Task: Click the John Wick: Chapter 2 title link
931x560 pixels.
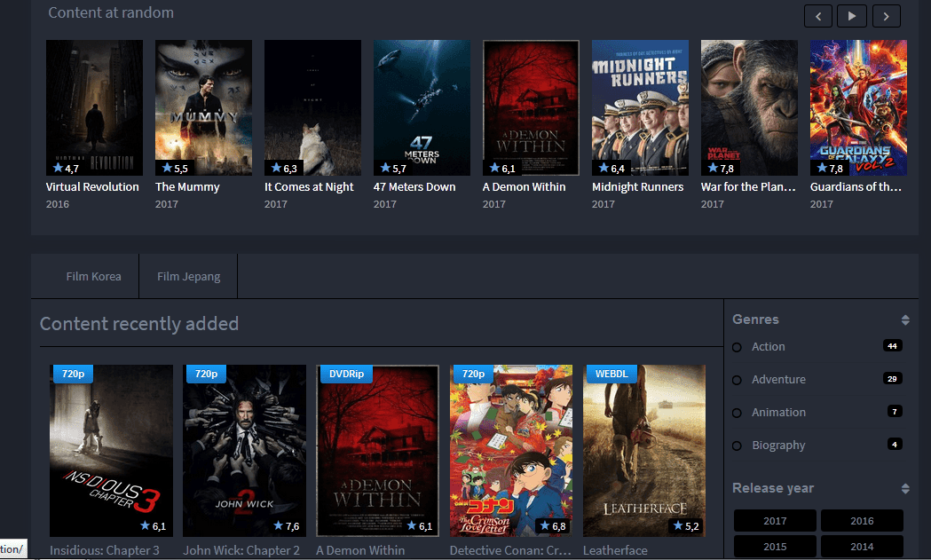Action: [241, 550]
